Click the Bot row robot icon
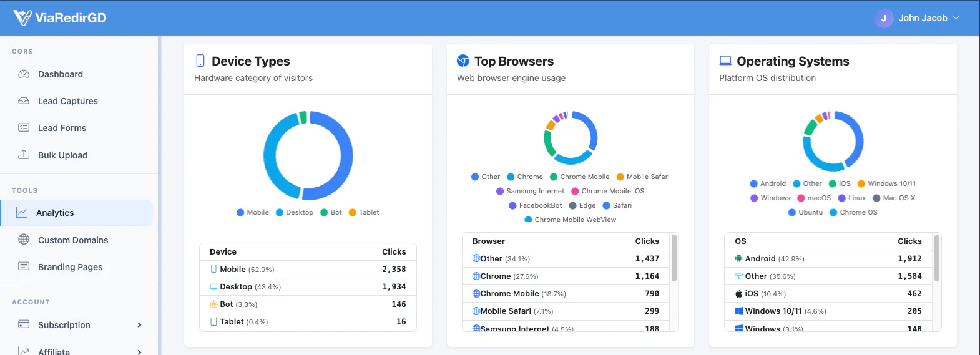Viewport: 980px width, 355px height. tap(214, 304)
